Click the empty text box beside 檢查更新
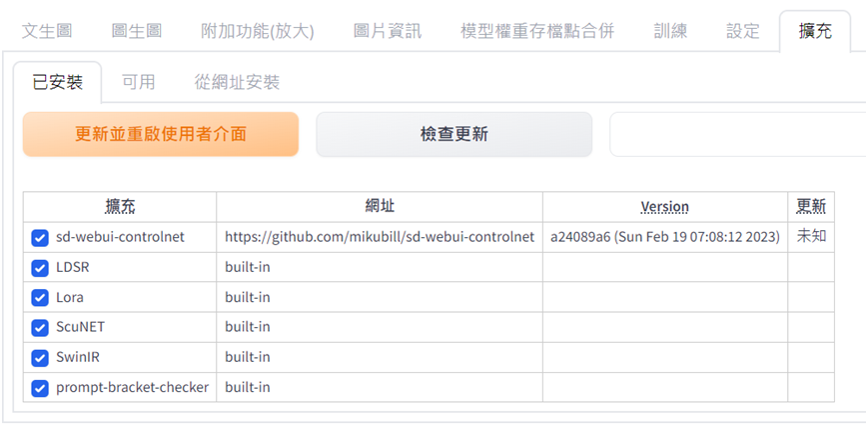Screen dimensions: 868x426 pos(738,135)
